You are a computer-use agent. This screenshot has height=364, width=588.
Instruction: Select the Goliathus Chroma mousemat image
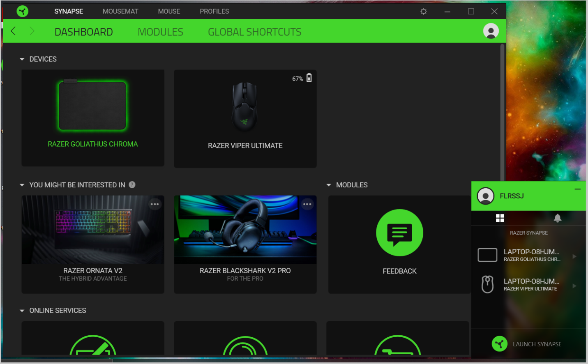pyautogui.click(x=92, y=105)
